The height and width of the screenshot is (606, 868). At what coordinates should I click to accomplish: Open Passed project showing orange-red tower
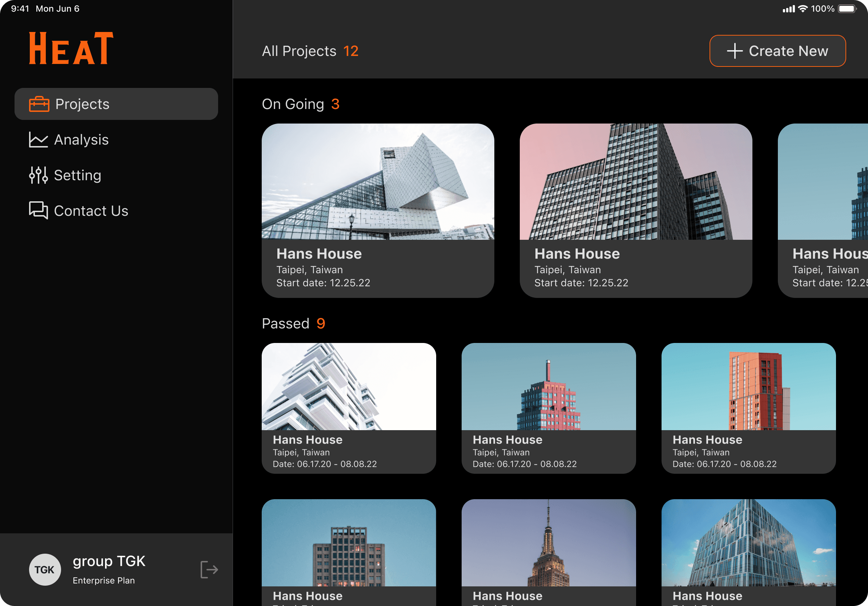tap(748, 408)
